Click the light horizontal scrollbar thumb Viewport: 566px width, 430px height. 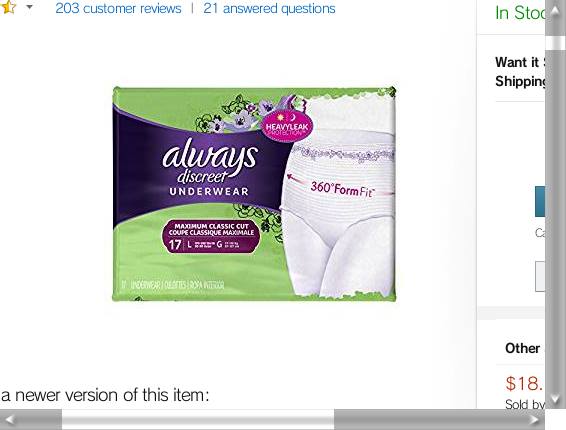tap(198, 420)
